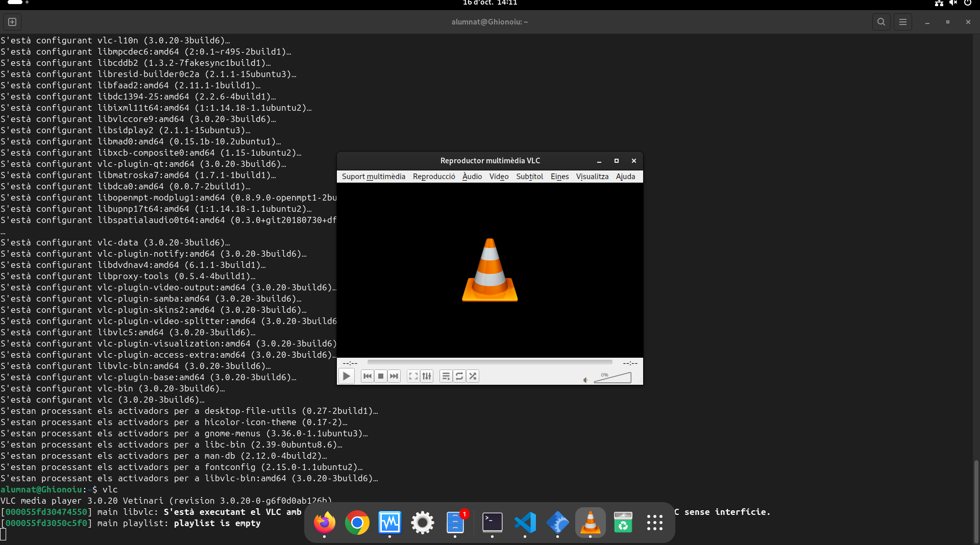Toggle the VLC playlist view
This screenshot has height=545, width=980.
(x=446, y=376)
